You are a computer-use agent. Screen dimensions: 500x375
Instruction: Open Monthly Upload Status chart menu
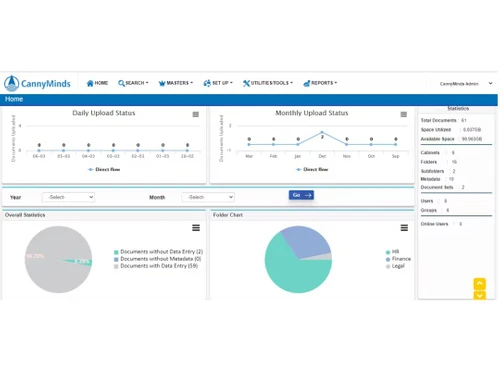pos(403,114)
